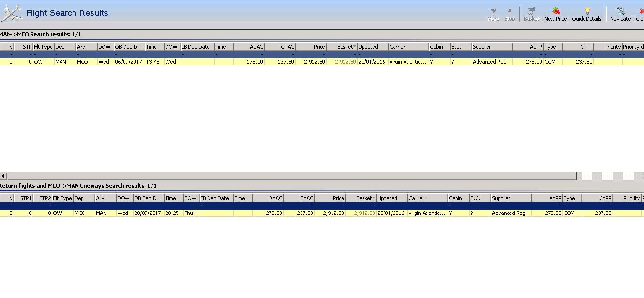Click the airplane logo icon
644x298 pixels.
point(11,13)
